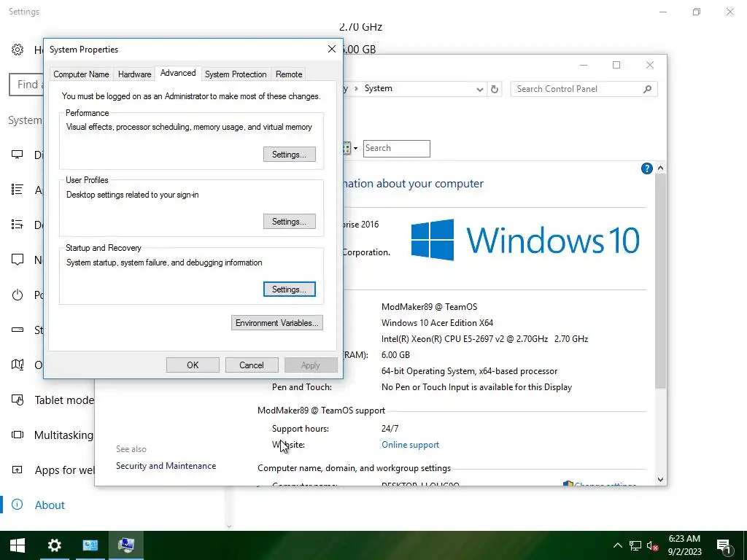Viewport: 747px width, 560px height.
Task: Open the System Protection tab
Action: coord(236,74)
